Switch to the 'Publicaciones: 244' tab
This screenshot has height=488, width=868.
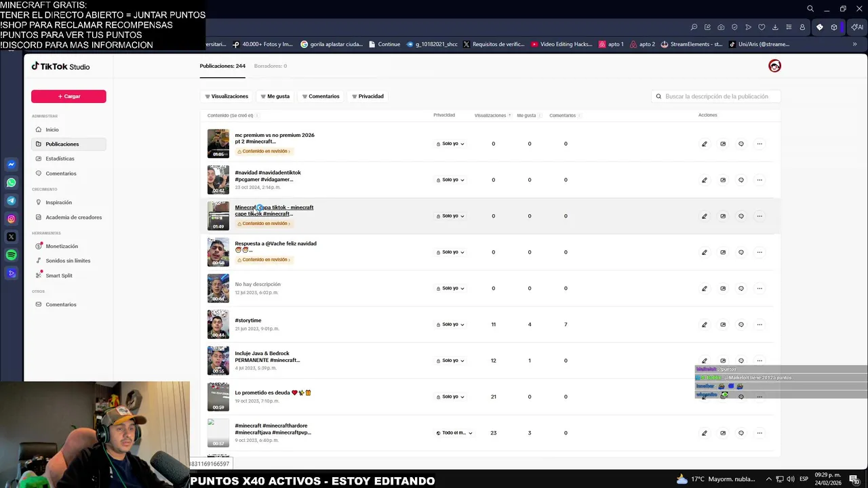[222, 66]
